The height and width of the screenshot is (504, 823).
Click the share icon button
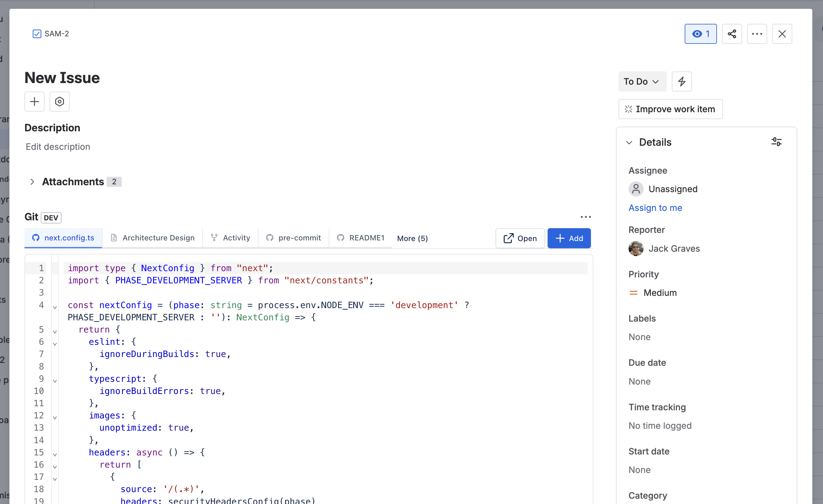point(731,34)
